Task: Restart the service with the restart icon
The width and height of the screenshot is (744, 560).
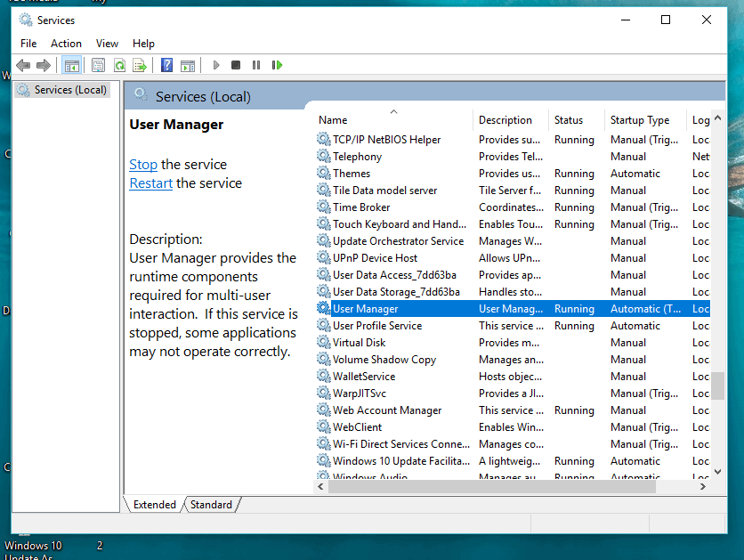Action: point(277,65)
